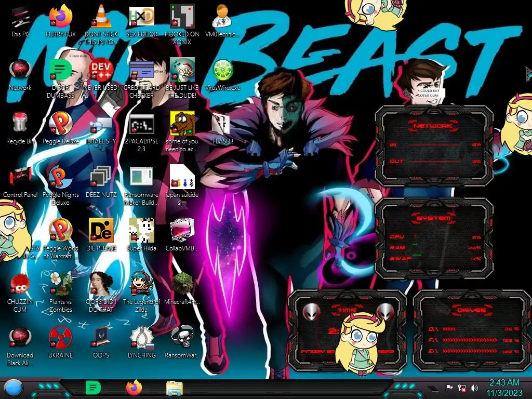Click the network status tray icon
The image size is (532, 399).
[x=461, y=388]
